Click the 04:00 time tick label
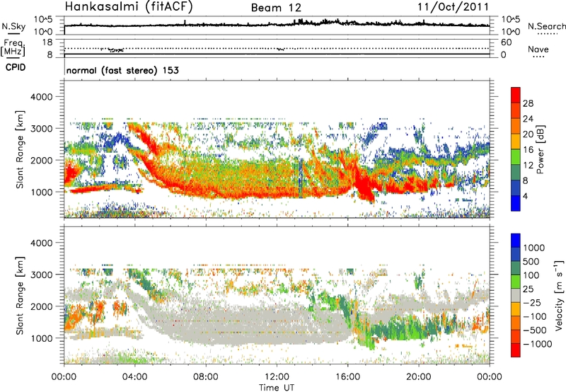 pos(134,377)
